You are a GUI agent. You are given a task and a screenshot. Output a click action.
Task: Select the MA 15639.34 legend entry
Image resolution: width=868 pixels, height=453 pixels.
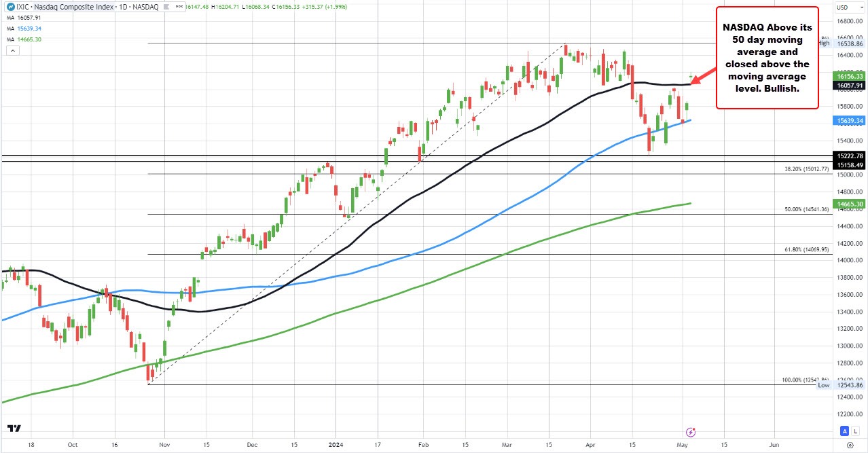click(x=22, y=29)
